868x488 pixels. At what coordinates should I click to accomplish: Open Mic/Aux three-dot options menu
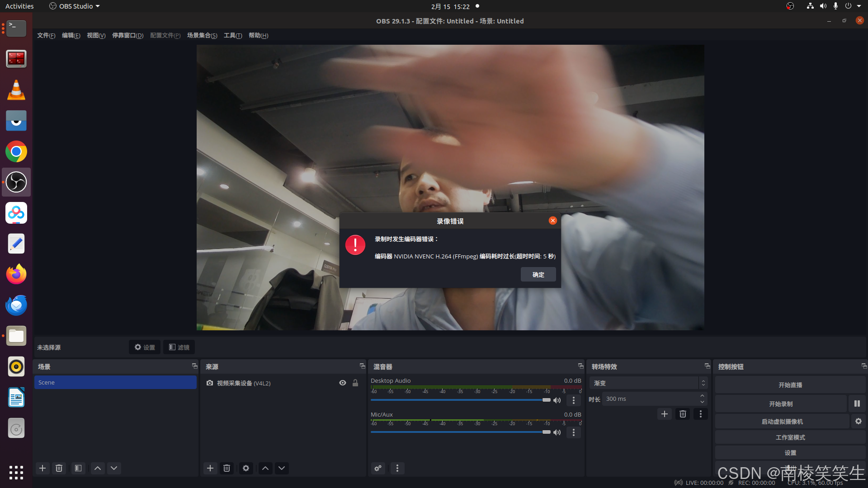574,432
